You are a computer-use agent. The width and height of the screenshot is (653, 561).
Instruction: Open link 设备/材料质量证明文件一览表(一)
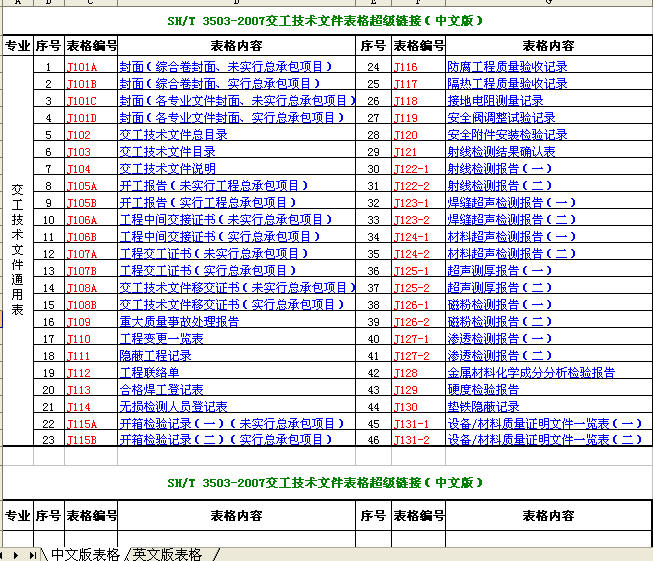(x=545, y=424)
